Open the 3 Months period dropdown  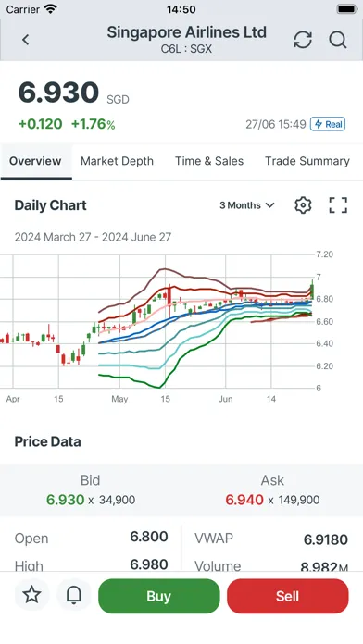[246, 205]
